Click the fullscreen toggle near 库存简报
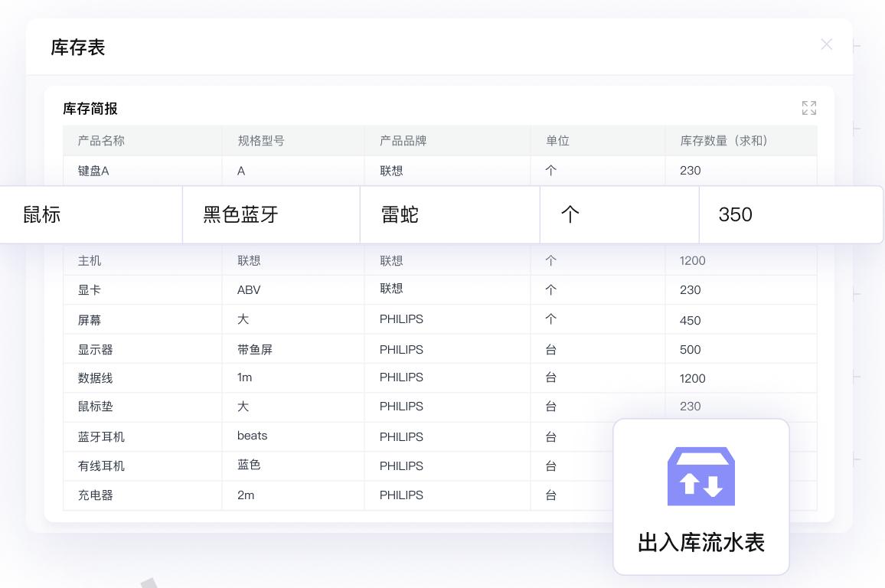Screen dimensions: 885x588 [809, 108]
